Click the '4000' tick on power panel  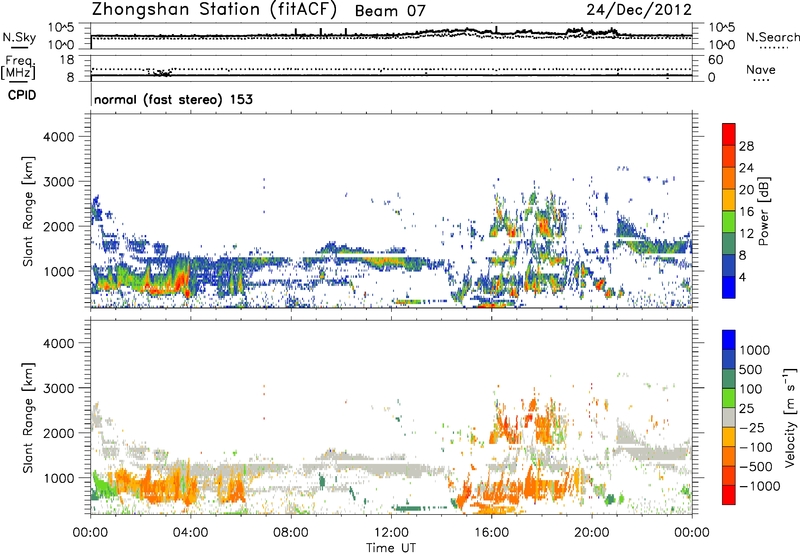click(58, 136)
